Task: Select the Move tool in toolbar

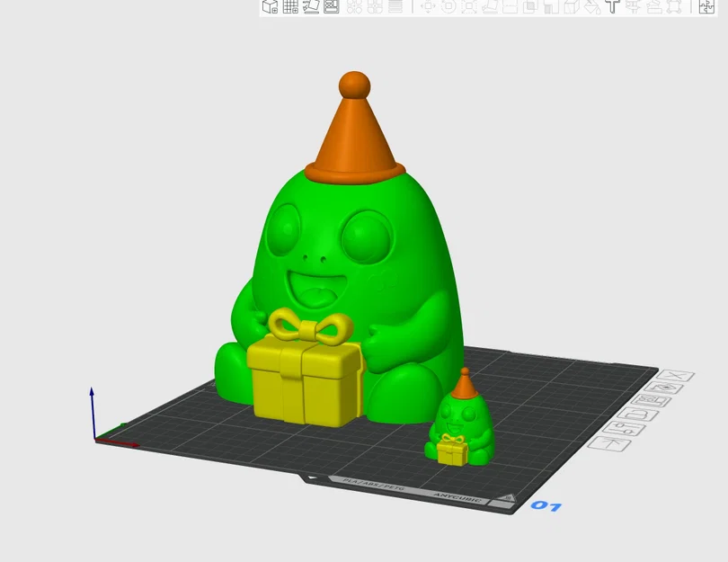Action: pos(428,6)
